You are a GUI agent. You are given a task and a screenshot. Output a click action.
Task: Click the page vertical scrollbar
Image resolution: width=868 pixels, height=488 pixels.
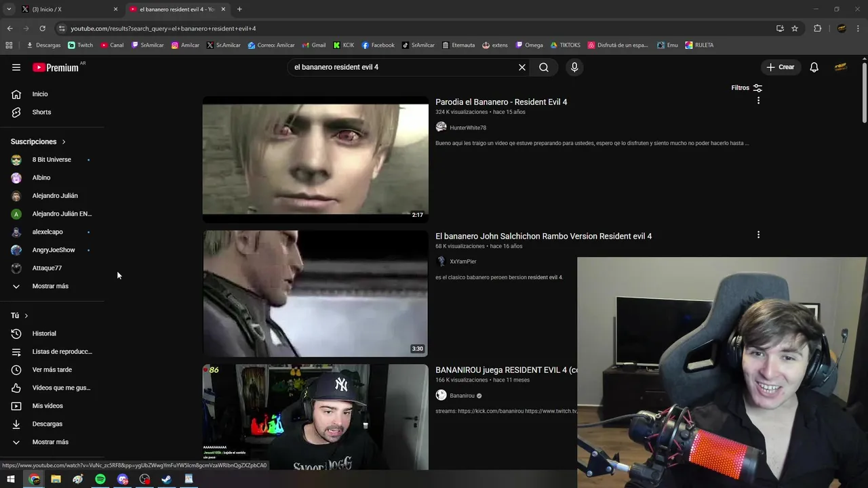(x=864, y=92)
